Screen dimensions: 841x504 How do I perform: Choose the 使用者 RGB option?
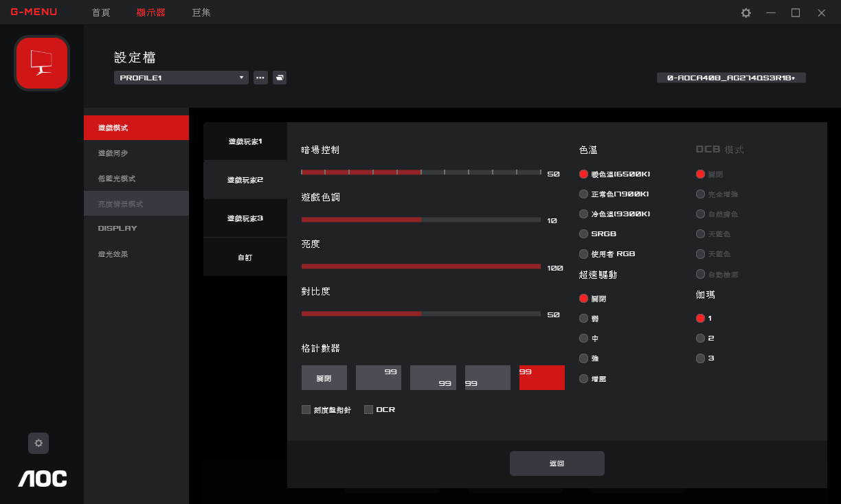point(584,254)
